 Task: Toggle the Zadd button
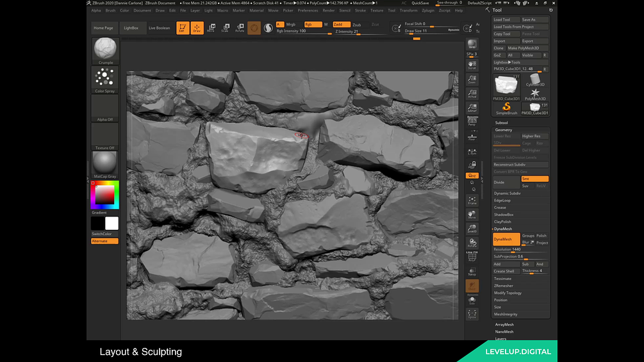pos(341,24)
